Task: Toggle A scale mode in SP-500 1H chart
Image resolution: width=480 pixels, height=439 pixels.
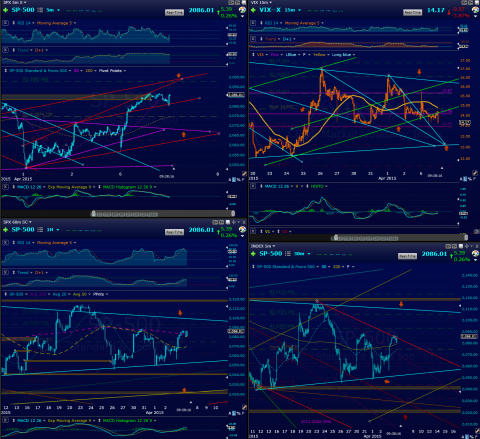Action: click(x=230, y=413)
